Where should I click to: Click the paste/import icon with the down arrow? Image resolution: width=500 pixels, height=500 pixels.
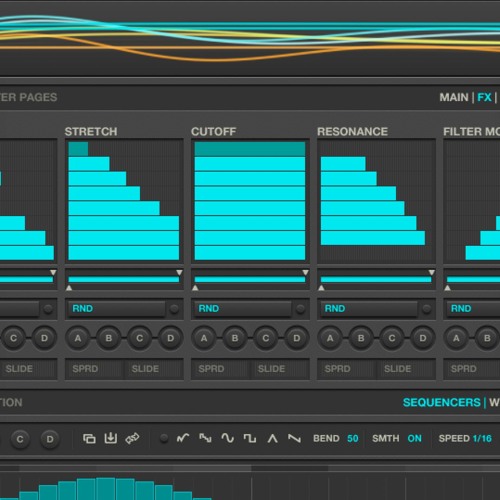[110, 438]
